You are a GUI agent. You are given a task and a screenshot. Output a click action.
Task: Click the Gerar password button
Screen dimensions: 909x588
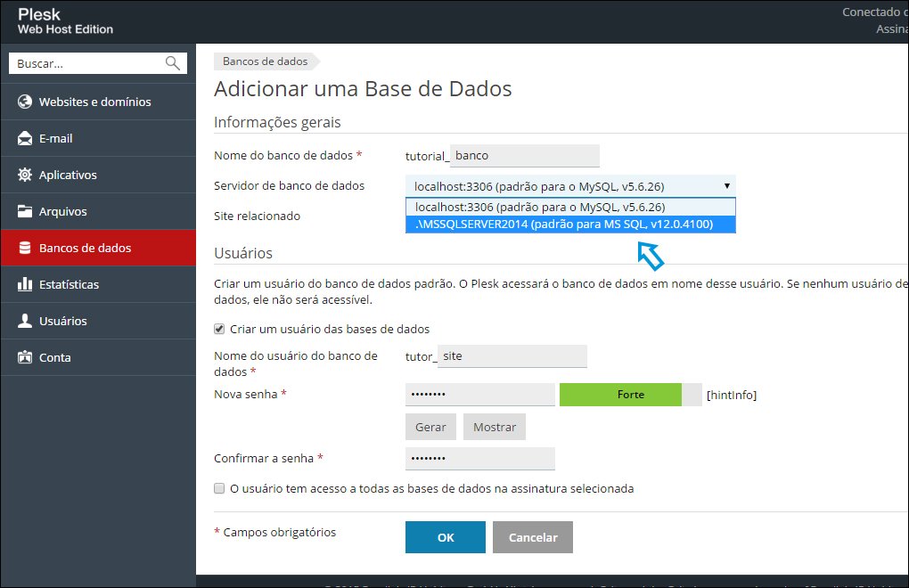(x=430, y=427)
